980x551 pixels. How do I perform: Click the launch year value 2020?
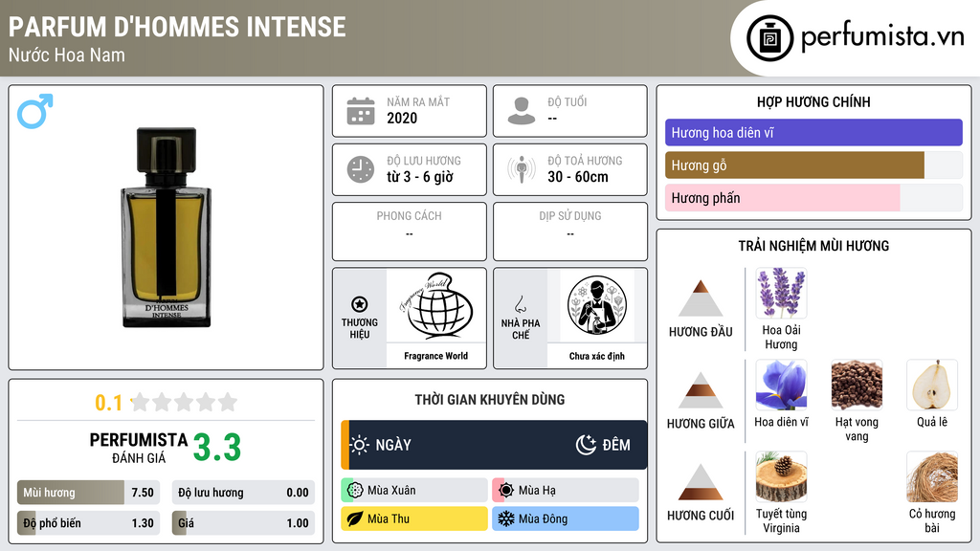pos(402,118)
